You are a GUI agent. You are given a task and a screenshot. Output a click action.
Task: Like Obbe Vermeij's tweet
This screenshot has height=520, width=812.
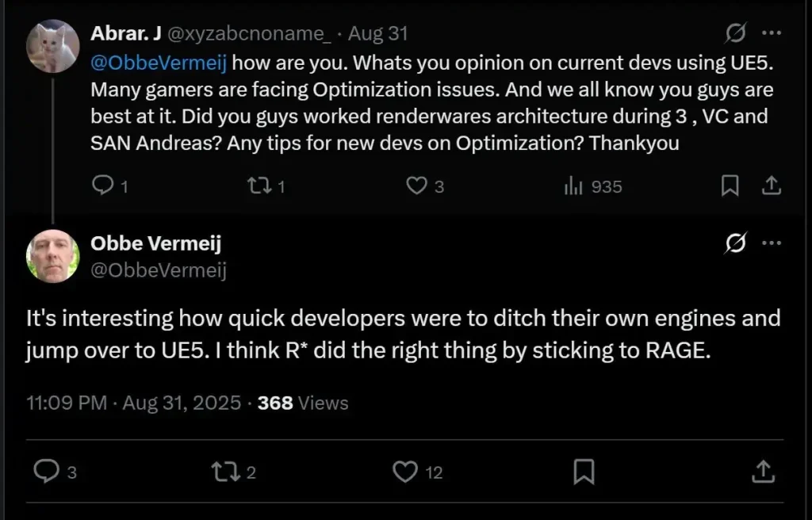[406, 472]
